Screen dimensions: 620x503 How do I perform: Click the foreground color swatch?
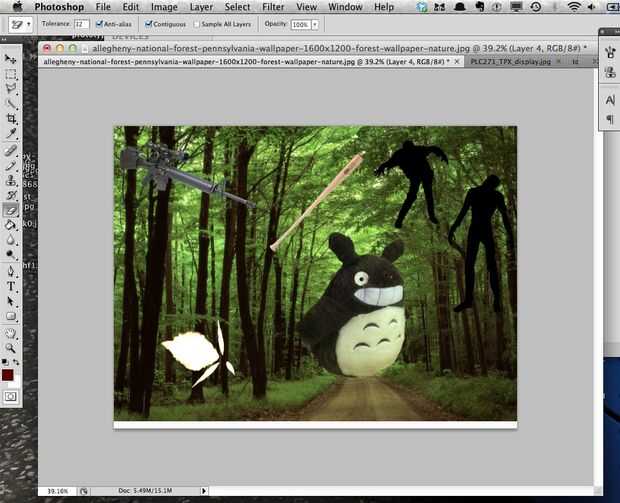pyautogui.click(x=8, y=375)
